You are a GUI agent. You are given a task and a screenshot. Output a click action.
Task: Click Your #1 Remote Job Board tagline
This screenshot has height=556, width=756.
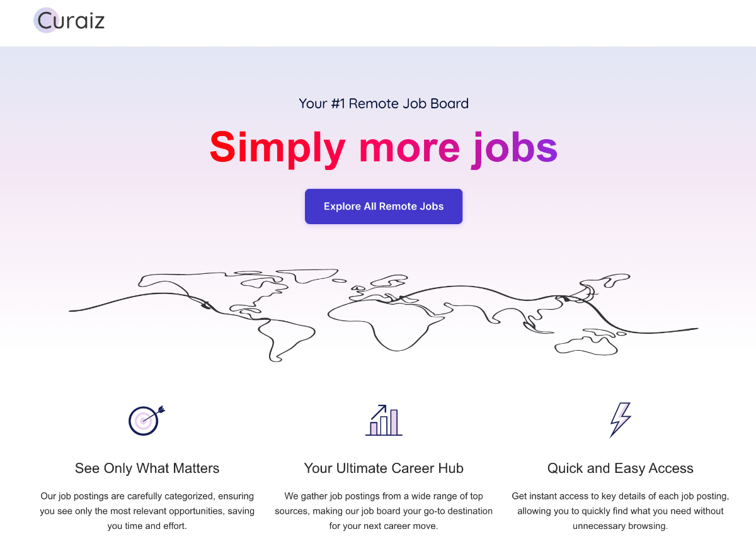click(x=384, y=103)
